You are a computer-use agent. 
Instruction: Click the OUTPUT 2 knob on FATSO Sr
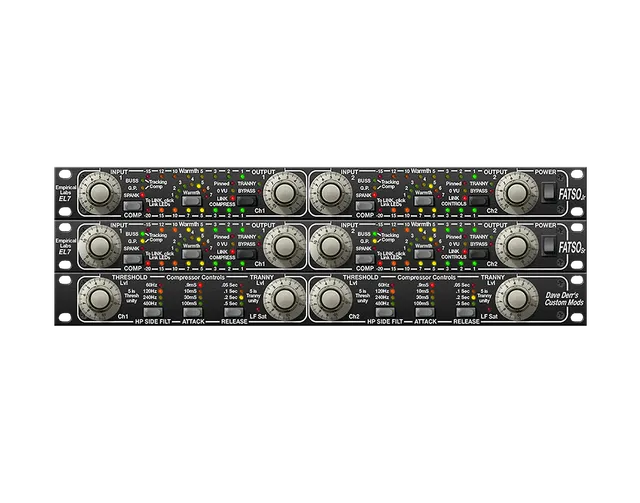pyautogui.click(x=517, y=246)
